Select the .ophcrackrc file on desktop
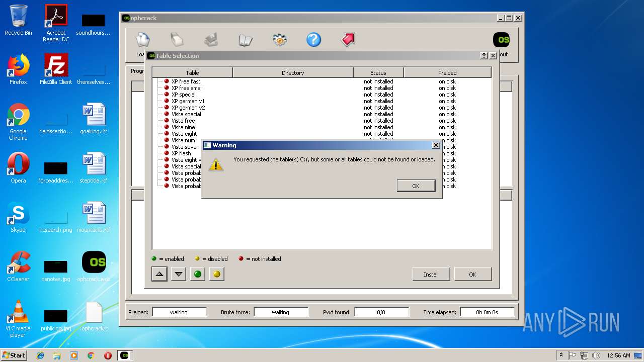This screenshot has width=644, height=362. coord(94,316)
